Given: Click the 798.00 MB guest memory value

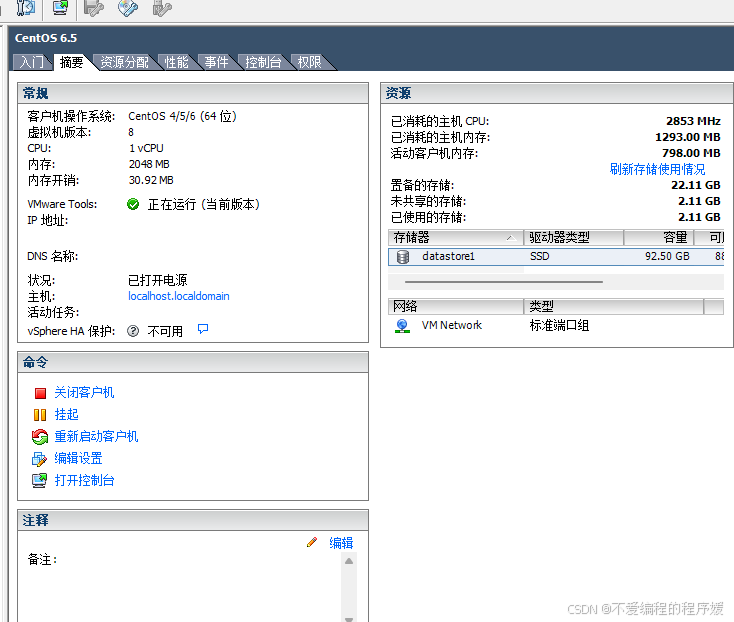Looking at the screenshot, I should coord(691,153).
